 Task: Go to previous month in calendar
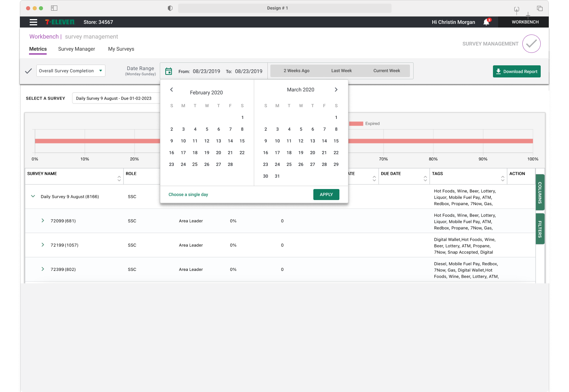pyautogui.click(x=172, y=90)
